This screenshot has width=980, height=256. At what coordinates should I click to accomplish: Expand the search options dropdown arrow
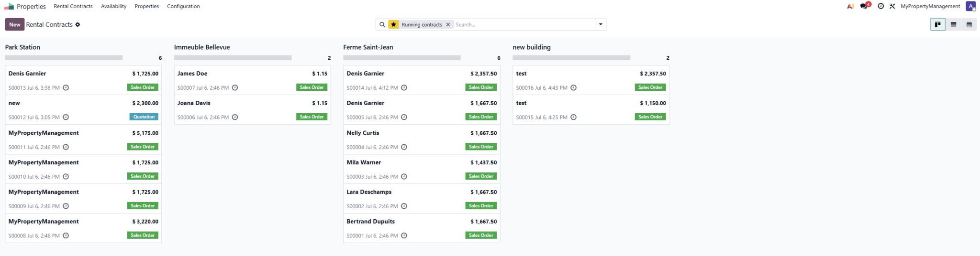coord(601,24)
